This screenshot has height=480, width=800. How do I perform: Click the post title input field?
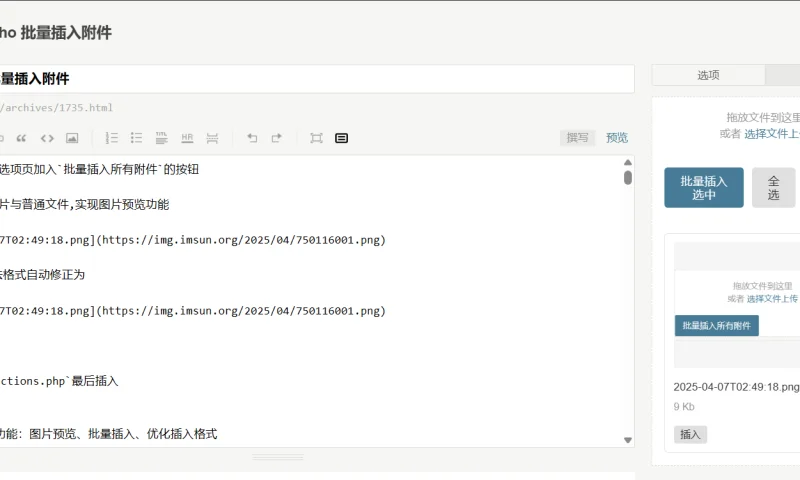click(315, 79)
